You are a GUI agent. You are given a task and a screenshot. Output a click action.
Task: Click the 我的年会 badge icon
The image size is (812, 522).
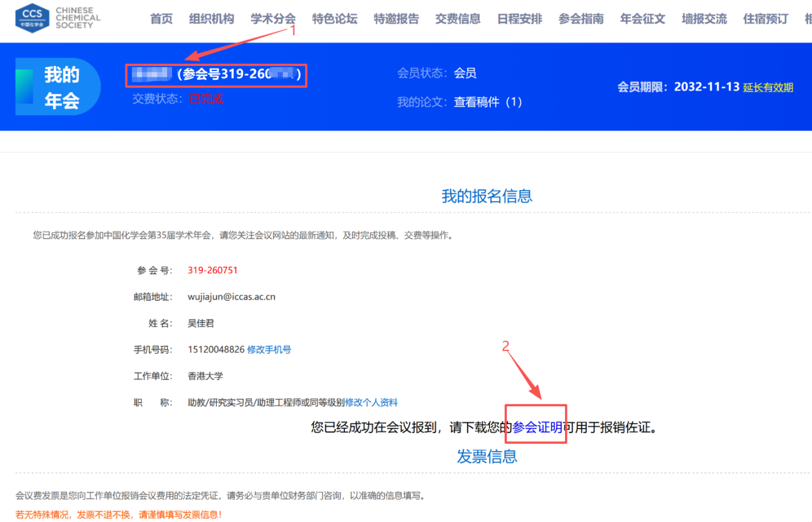58,87
